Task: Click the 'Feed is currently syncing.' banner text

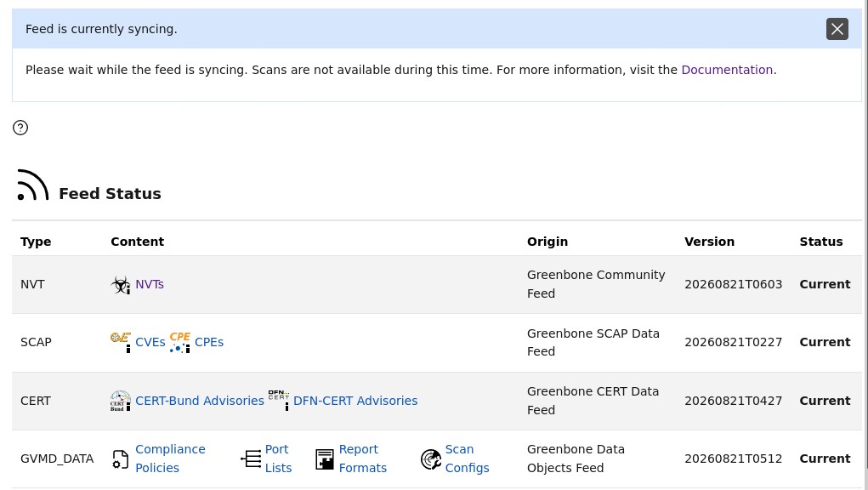Action: click(101, 29)
